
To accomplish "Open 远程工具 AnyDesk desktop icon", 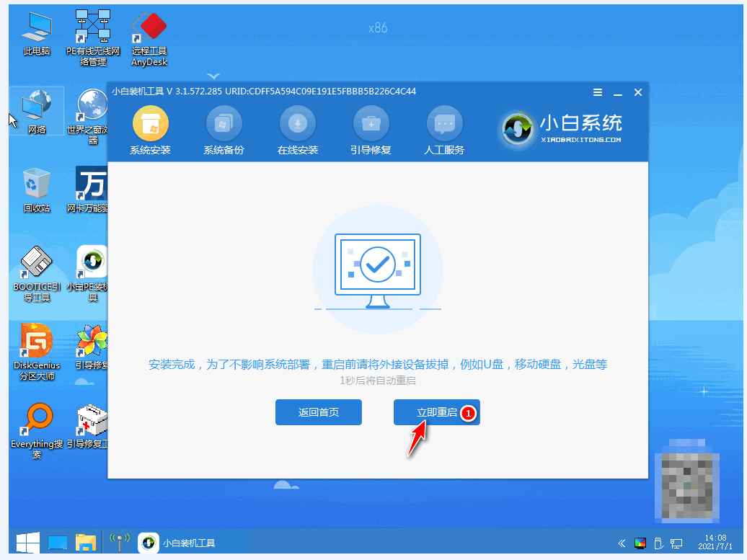I will 149,39.
